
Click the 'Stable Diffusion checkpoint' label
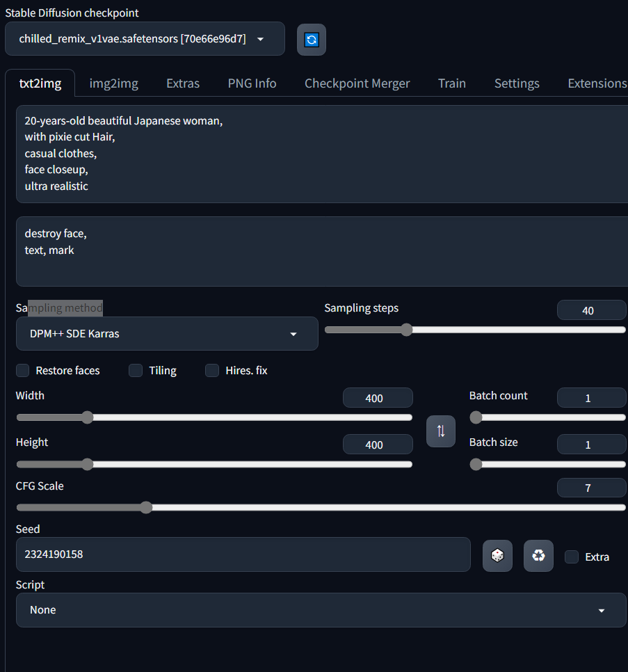point(72,13)
